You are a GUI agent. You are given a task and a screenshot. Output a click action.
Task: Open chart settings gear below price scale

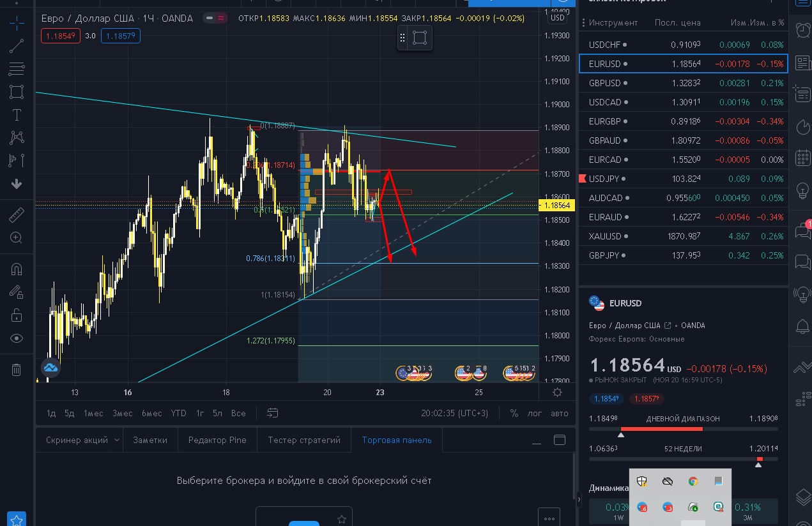[x=558, y=392]
